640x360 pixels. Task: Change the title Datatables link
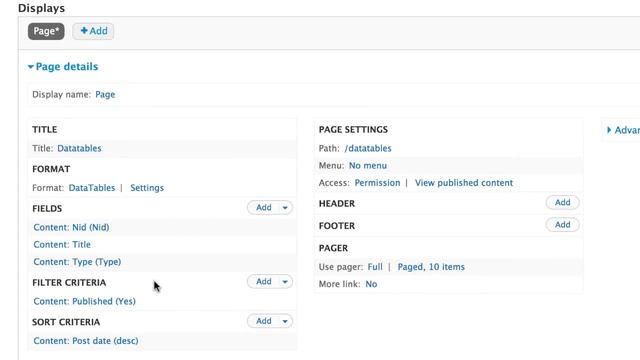pos(79,148)
